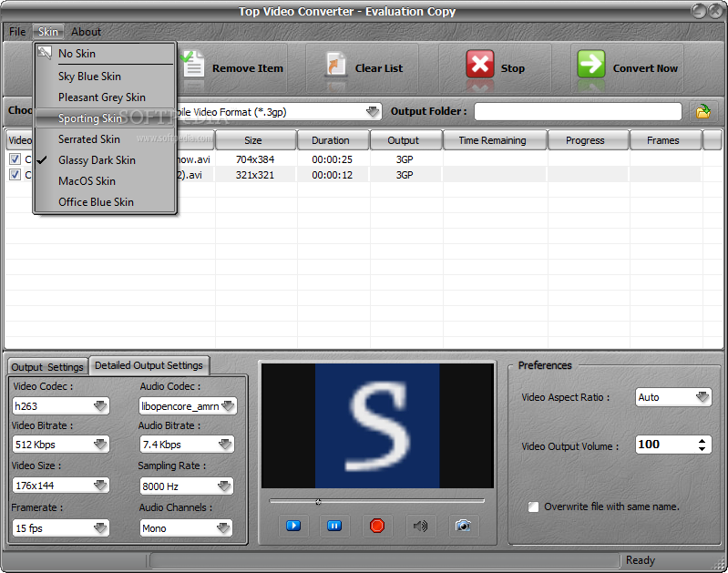
Task: Pause the video preview
Action: (x=334, y=525)
